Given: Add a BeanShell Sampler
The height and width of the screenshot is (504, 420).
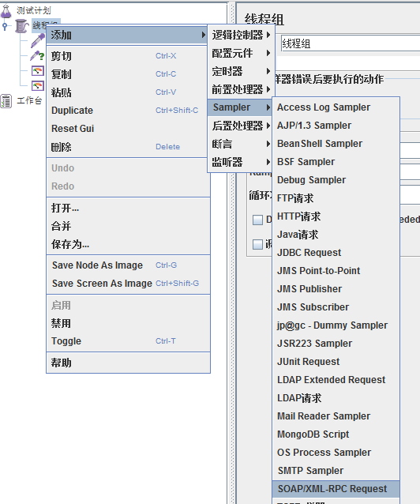Looking at the screenshot, I should (x=336, y=144).
